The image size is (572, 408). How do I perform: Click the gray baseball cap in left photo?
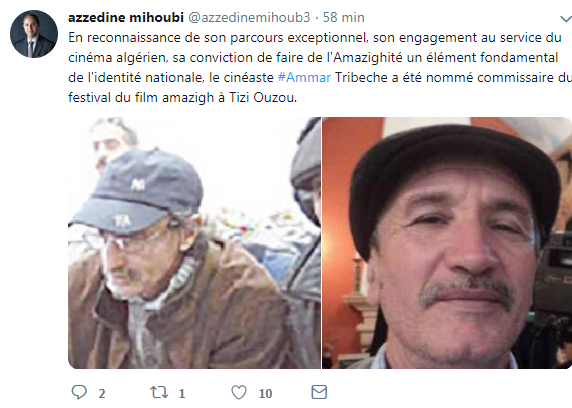140,190
